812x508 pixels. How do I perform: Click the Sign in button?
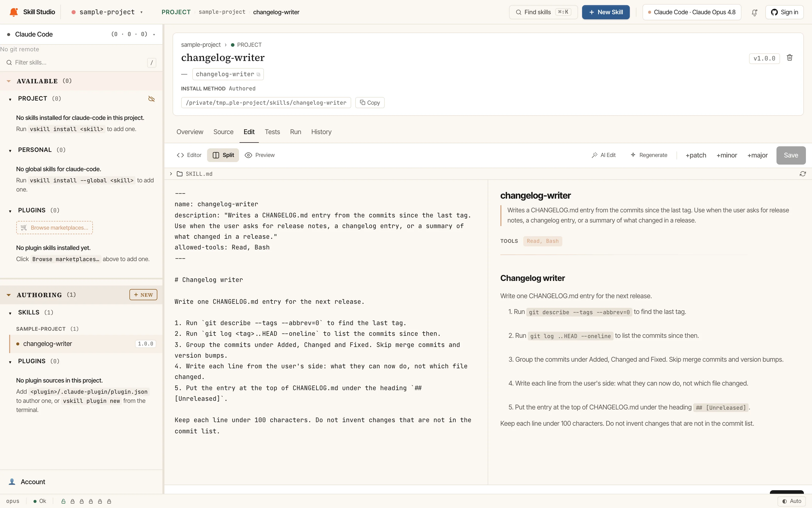point(784,12)
